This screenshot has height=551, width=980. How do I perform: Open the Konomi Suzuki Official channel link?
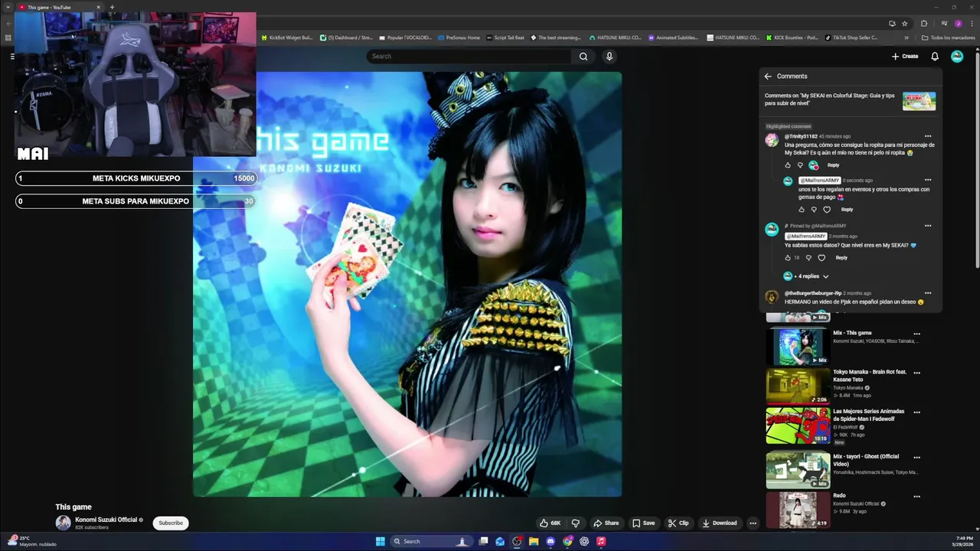106,520
